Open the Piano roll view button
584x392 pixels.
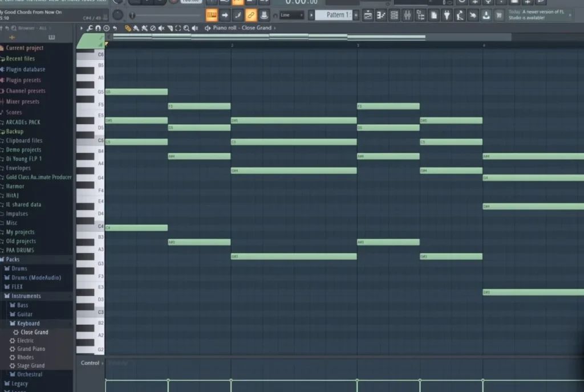point(380,15)
